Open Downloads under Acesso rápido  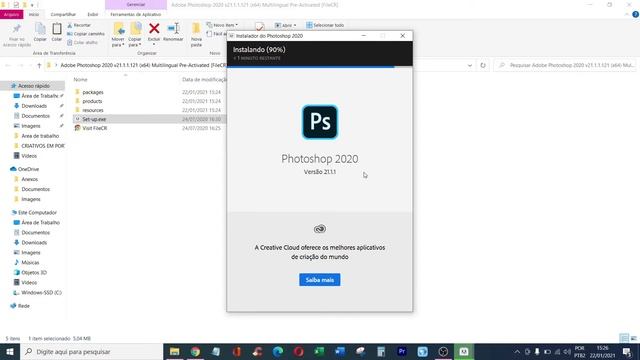[x=34, y=106]
